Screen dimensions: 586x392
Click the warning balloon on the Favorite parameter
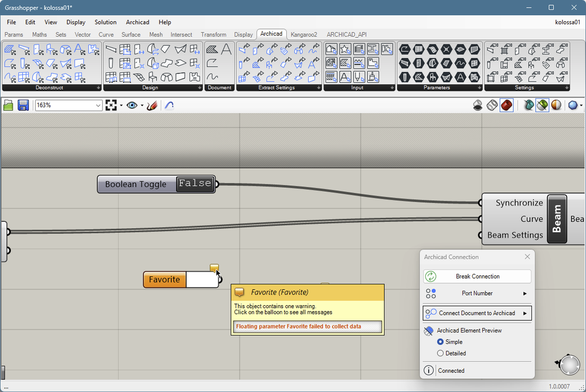coord(214,268)
